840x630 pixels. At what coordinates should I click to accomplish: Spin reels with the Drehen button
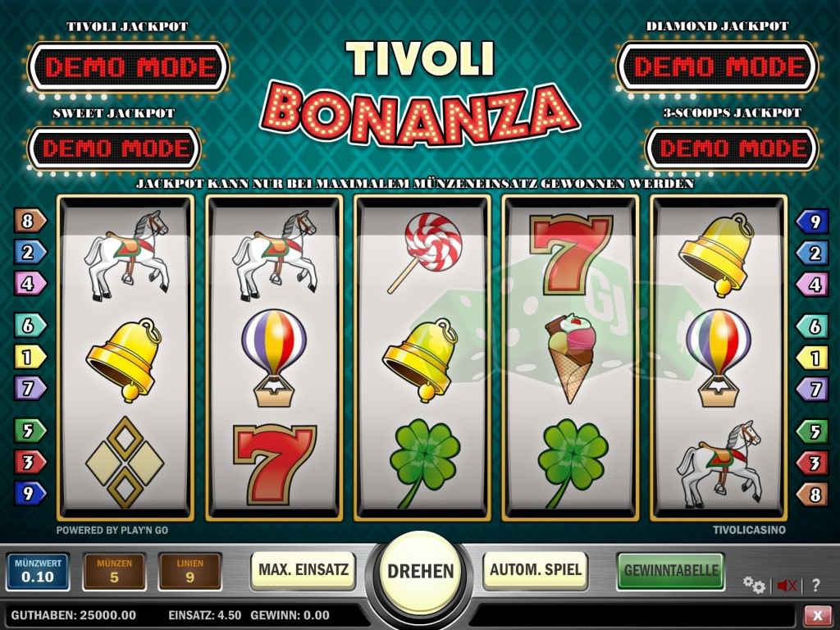(420, 571)
